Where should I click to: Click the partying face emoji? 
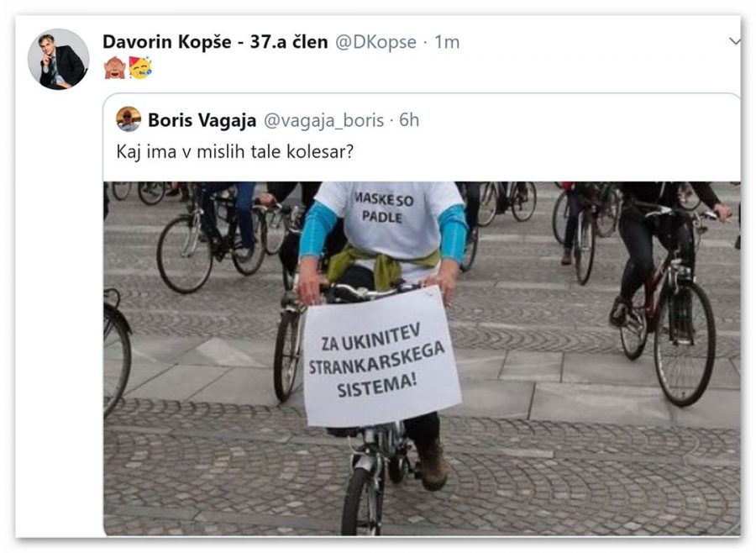[x=140, y=67]
